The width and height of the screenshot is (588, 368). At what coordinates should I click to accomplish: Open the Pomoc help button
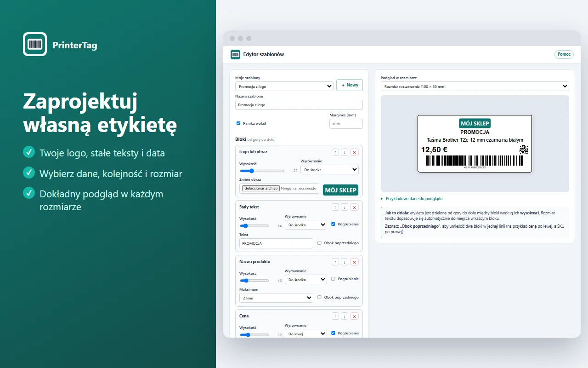(564, 54)
